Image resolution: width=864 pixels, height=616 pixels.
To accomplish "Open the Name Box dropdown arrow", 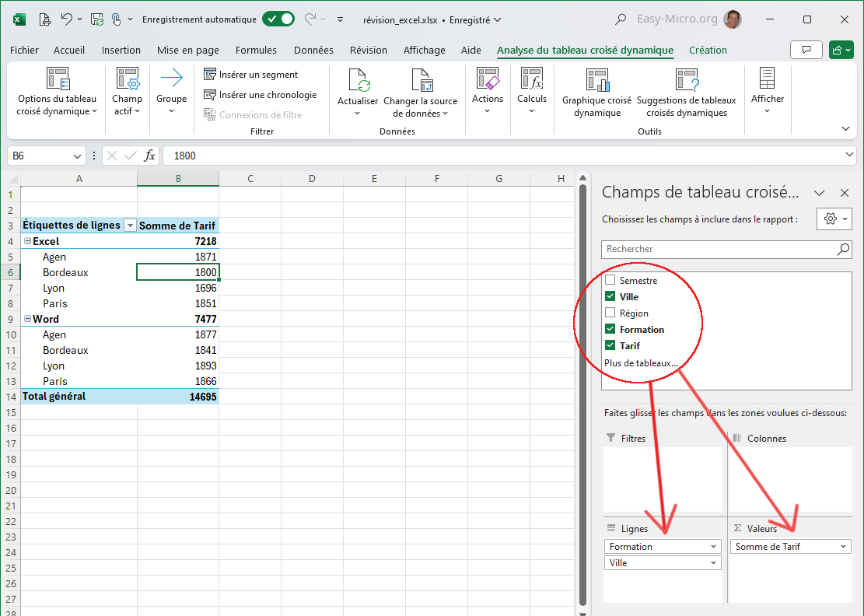I will click(77, 156).
